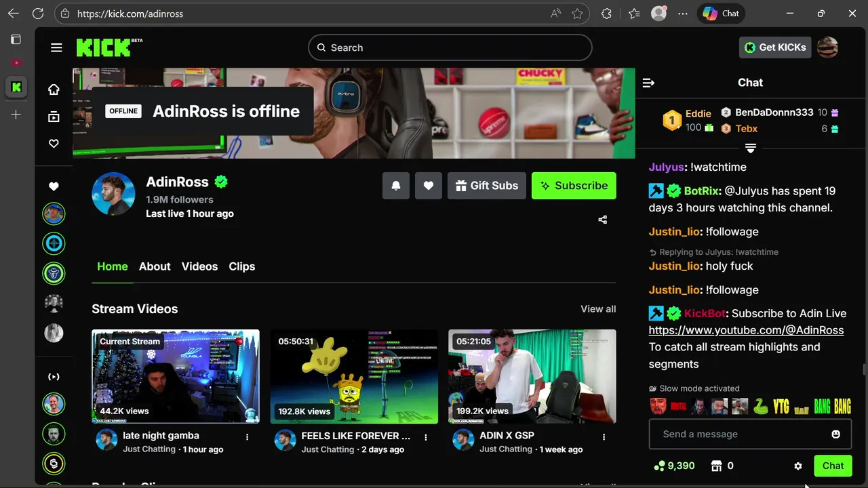This screenshot has width=868, height=488.
Task: Click the KickBot username in chat
Action: (x=705, y=313)
